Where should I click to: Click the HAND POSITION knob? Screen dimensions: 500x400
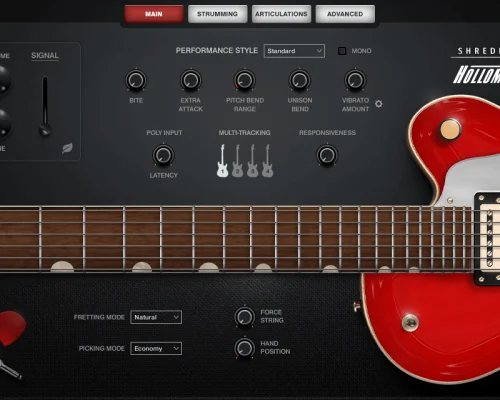click(245, 348)
